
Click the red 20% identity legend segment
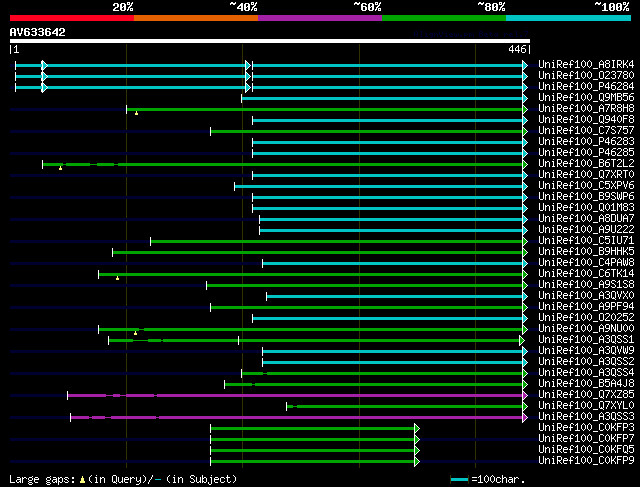(72, 18)
